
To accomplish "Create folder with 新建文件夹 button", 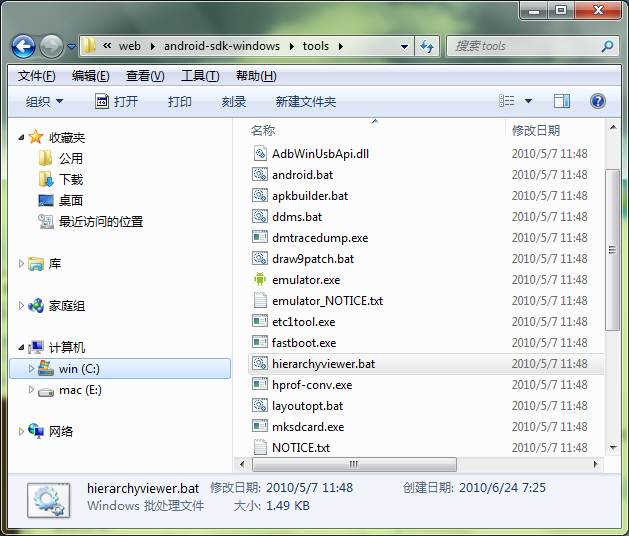I will point(306,102).
